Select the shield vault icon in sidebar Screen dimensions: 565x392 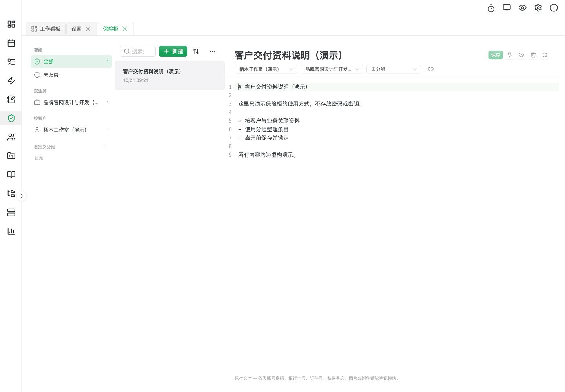[11, 118]
